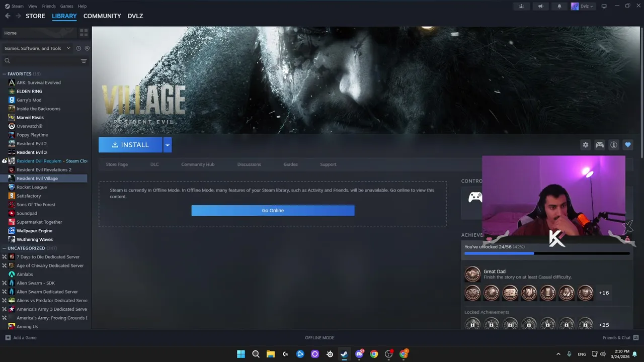644x362 pixels.
Task: Open Dvlz account dropdown
Action: [582, 6]
